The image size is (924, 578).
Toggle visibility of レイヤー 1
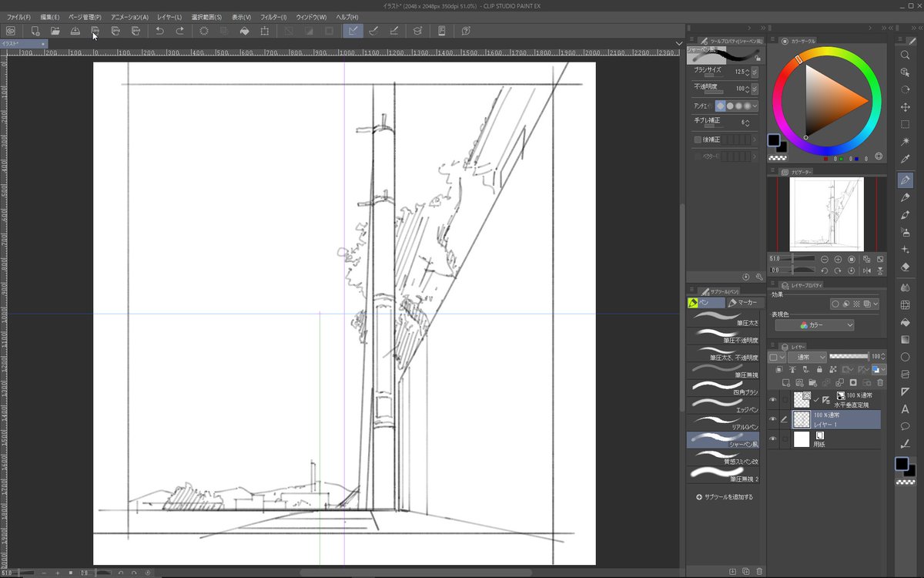click(x=773, y=419)
